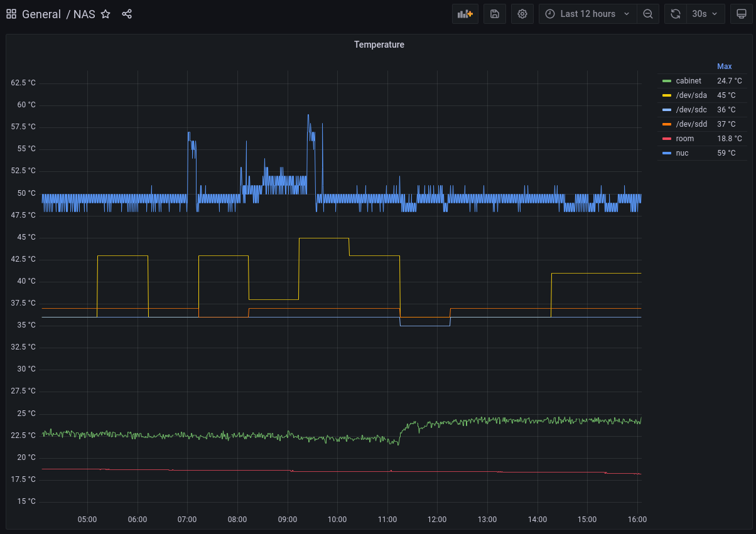Image resolution: width=756 pixels, height=534 pixels.
Task: Click the 18.8 °C max value for room
Action: point(730,139)
